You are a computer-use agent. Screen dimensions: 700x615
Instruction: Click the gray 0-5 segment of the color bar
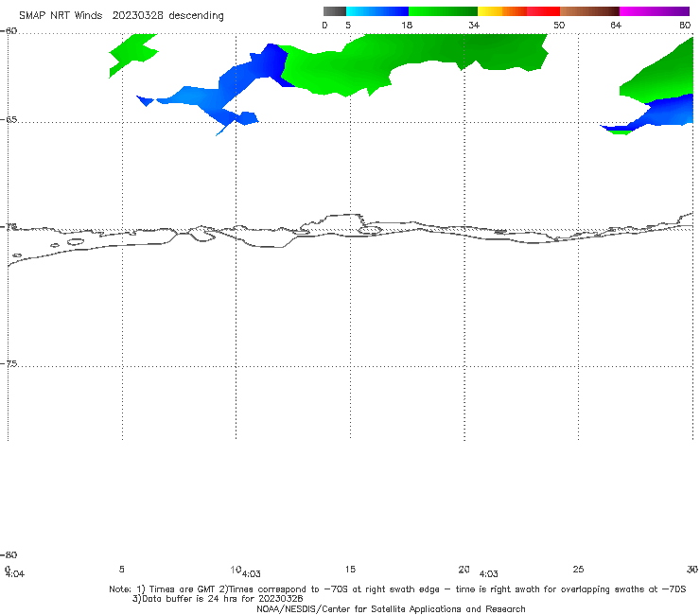[x=334, y=11]
